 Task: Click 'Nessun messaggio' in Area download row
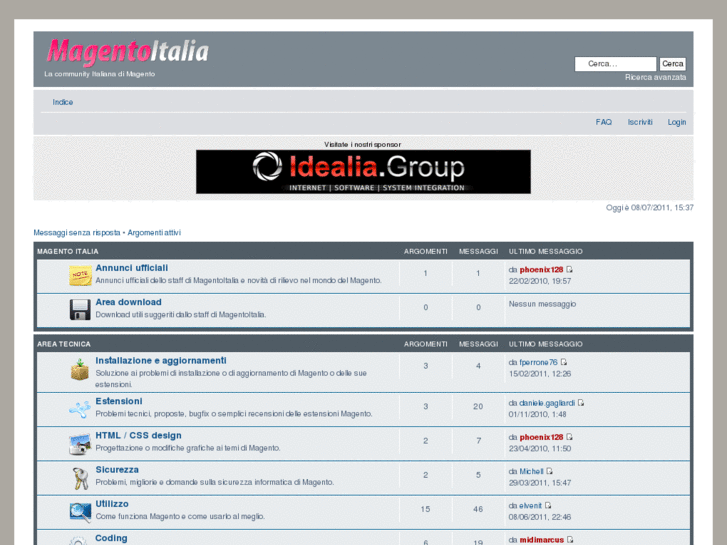(542, 304)
